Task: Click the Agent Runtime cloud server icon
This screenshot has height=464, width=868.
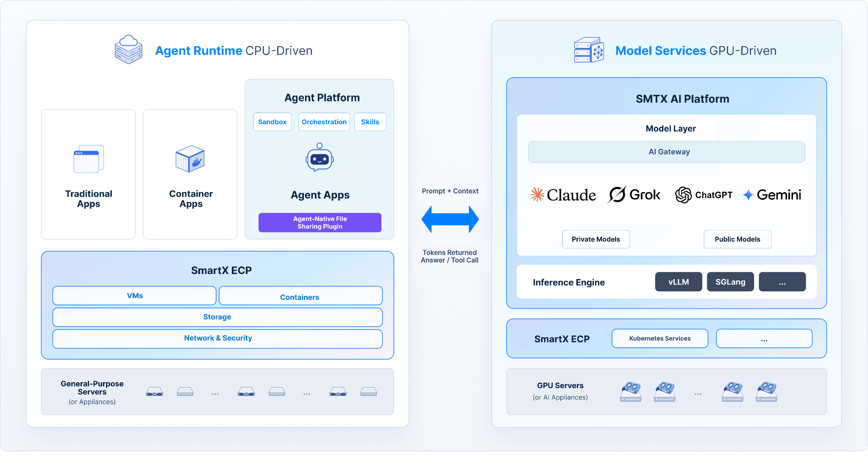Action: pyautogui.click(x=129, y=50)
